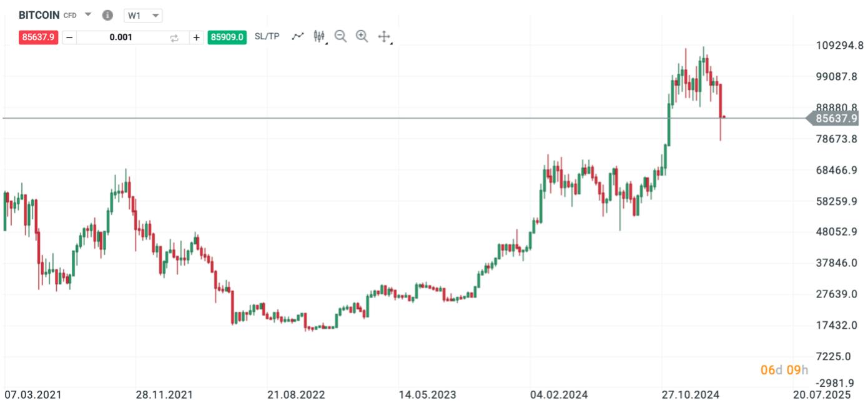Expand the BITCOIN instrument dropdown arrow

click(x=88, y=15)
